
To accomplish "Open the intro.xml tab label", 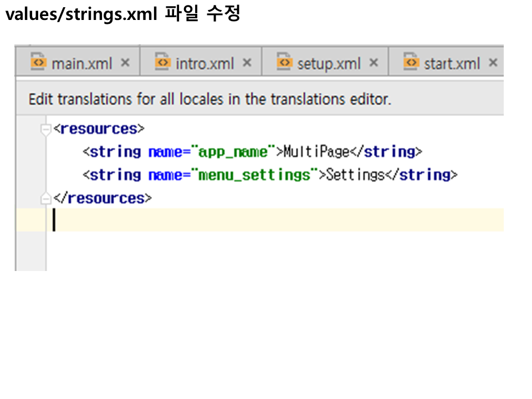I will click(204, 64).
